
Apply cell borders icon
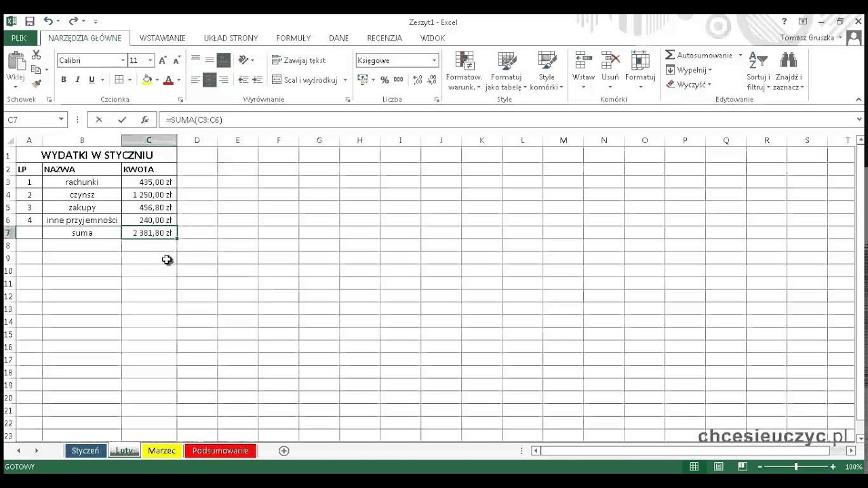119,80
